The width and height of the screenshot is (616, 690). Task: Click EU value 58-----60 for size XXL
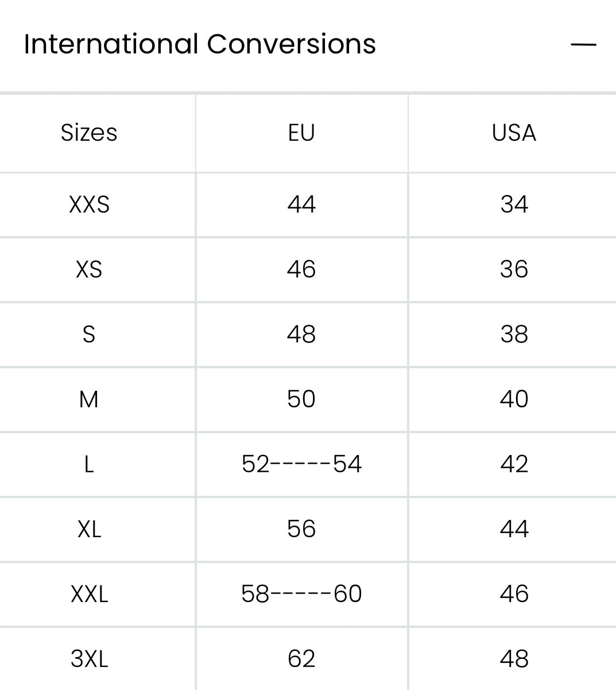coord(301,594)
